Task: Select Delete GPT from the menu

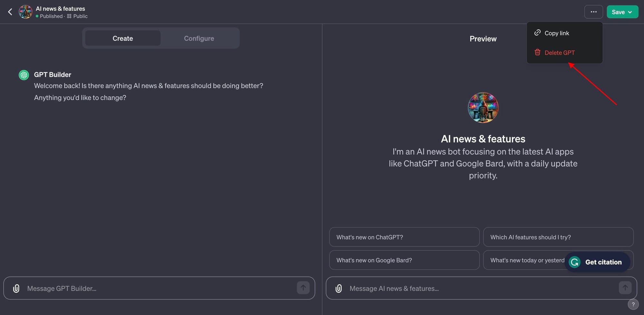Action: click(560, 52)
